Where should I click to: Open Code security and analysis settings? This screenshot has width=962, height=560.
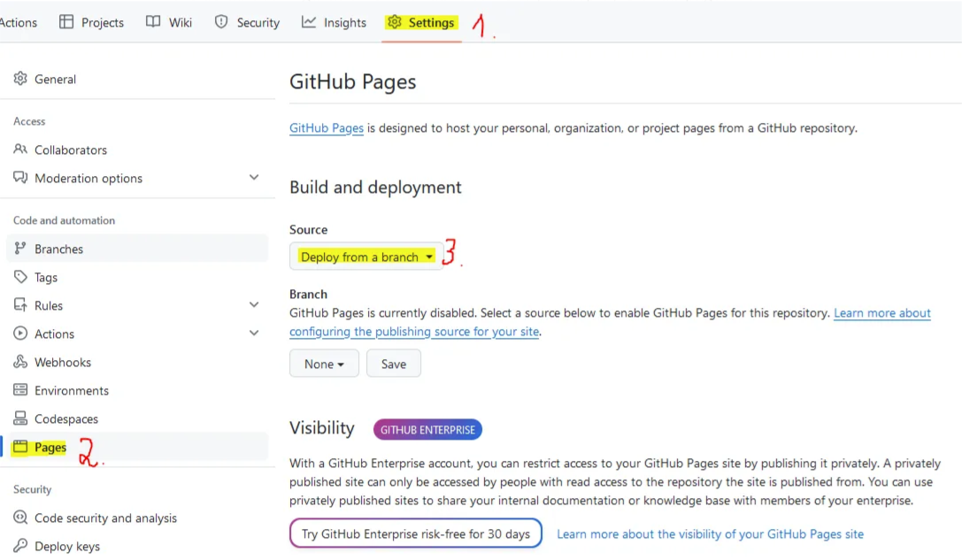point(105,518)
